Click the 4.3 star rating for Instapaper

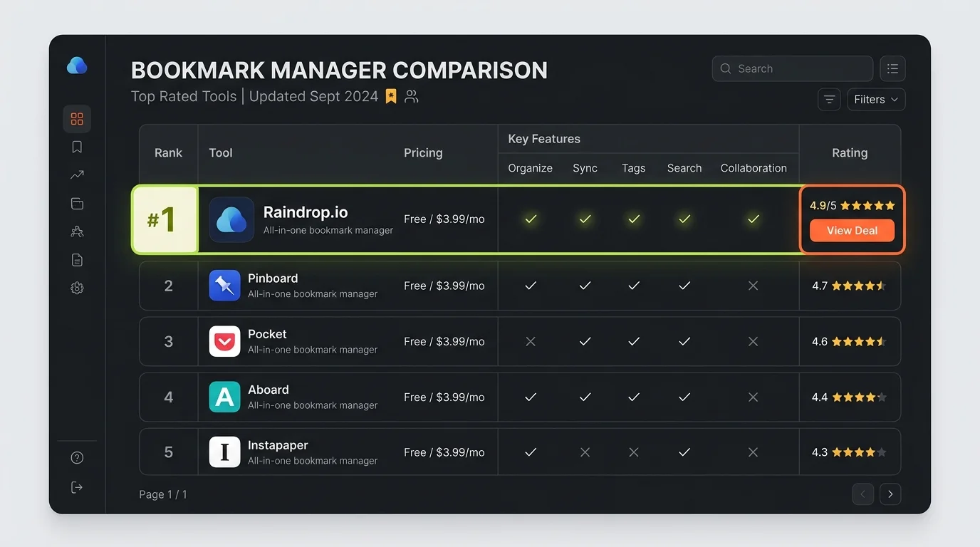(x=849, y=452)
